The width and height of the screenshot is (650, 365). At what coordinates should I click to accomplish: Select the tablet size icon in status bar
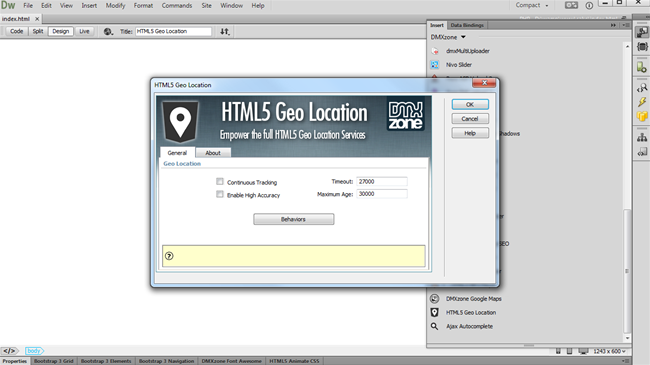(570, 351)
